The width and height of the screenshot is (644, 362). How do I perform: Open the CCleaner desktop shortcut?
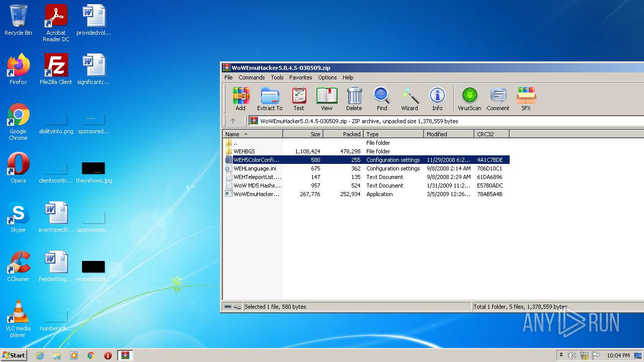(x=18, y=266)
